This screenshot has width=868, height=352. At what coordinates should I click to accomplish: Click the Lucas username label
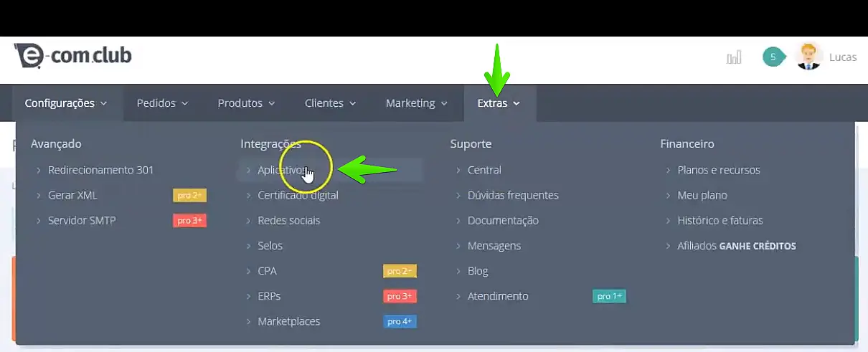pos(843,57)
